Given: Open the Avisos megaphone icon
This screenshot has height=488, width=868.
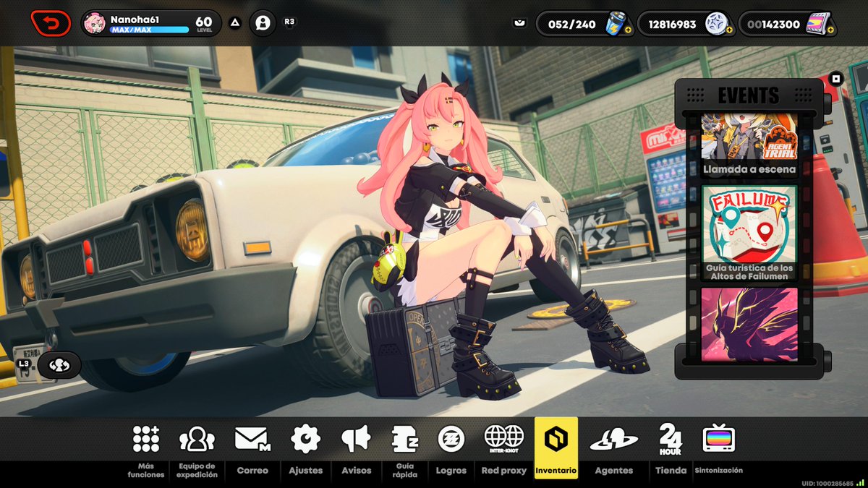Looking at the screenshot, I should [356, 439].
